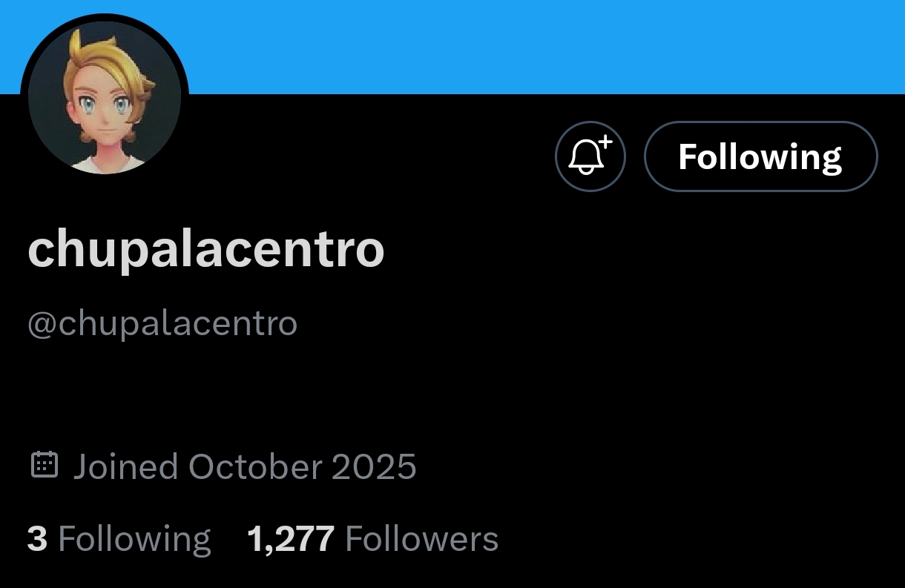Tap the grey Following word in stats row
The width and height of the screenshot is (905, 588).
[x=134, y=540]
